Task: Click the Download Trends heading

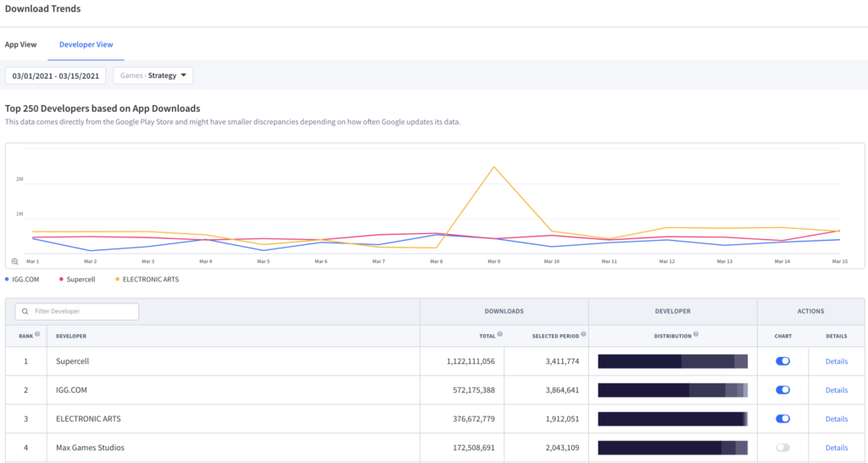Action: [42, 8]
